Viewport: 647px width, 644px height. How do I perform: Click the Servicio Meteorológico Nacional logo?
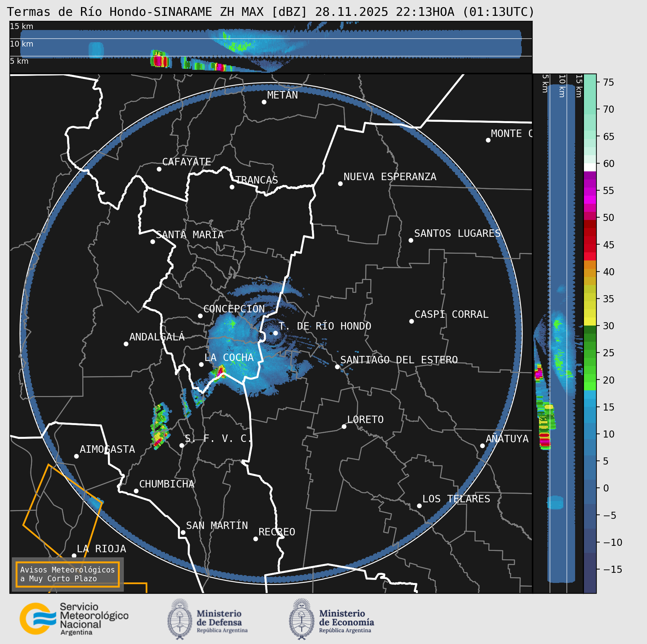pyautogui.click(x=74, y=619)
